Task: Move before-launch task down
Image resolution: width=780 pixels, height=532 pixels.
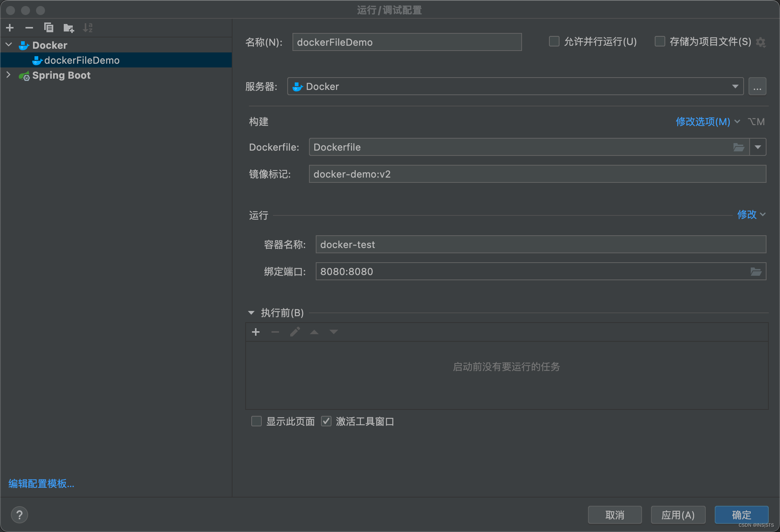Action: click(x=334, y=332)
